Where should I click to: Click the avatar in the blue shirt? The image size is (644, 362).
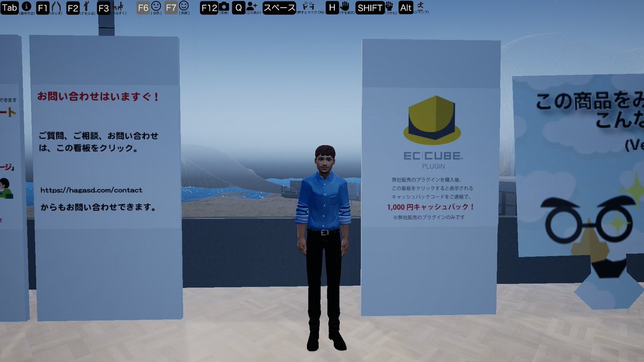(x=323, y=247)
